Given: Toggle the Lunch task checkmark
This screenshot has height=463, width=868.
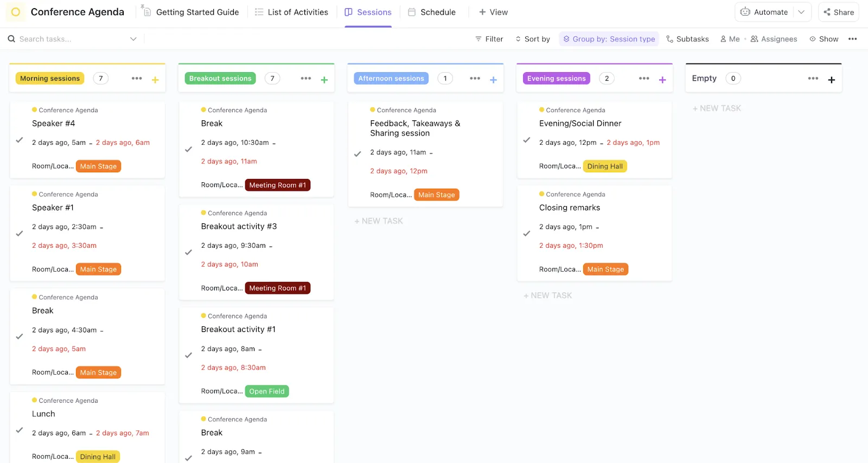Looking at the screenshot, I should (20, 430).
